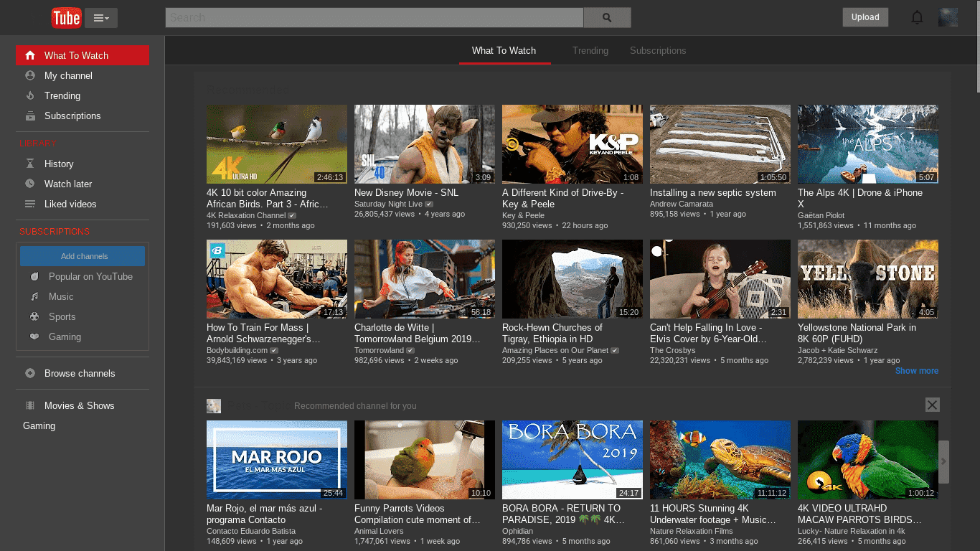Open the notifications bell

pyautogui.click(x=917, y=17)
